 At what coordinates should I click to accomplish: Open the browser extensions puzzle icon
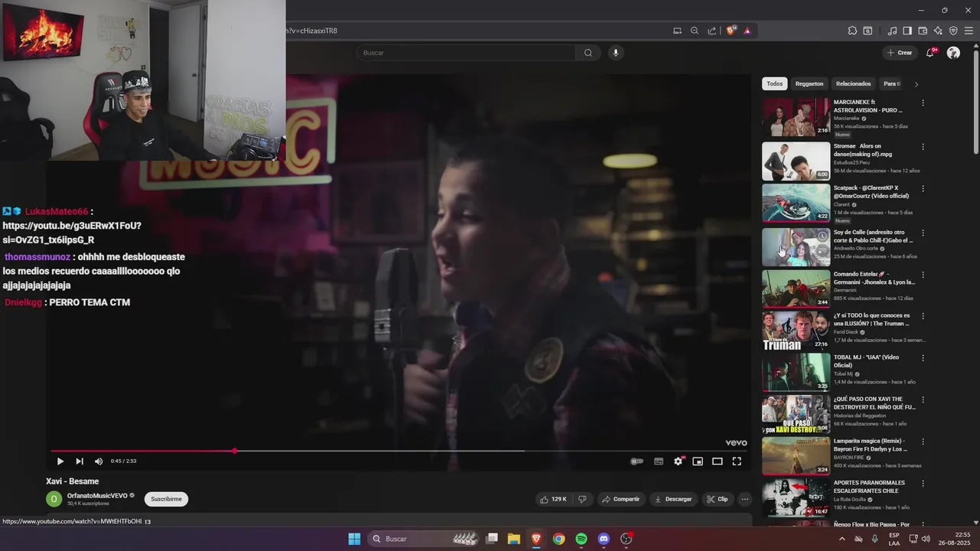(852, 31)
